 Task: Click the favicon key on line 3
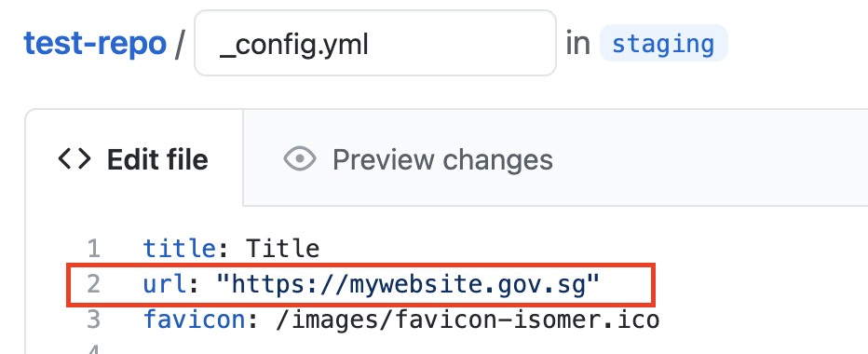(x=194, y=320)
